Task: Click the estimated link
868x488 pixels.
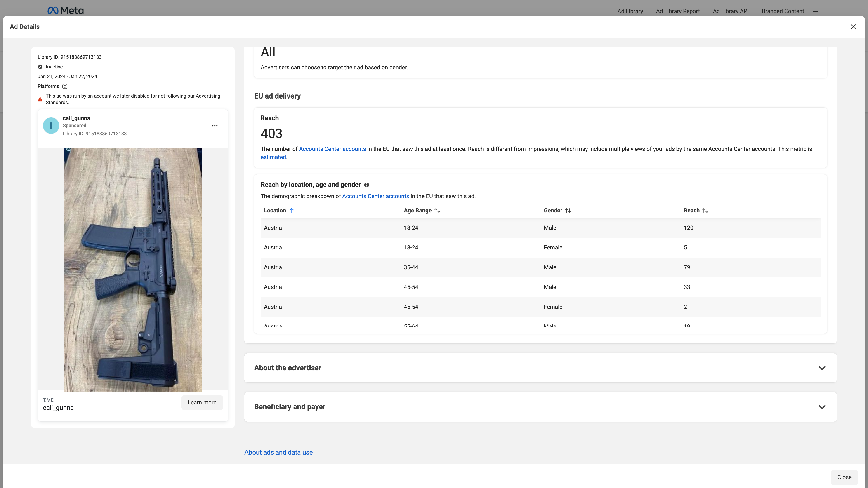Action: click(x=273, y=157)
